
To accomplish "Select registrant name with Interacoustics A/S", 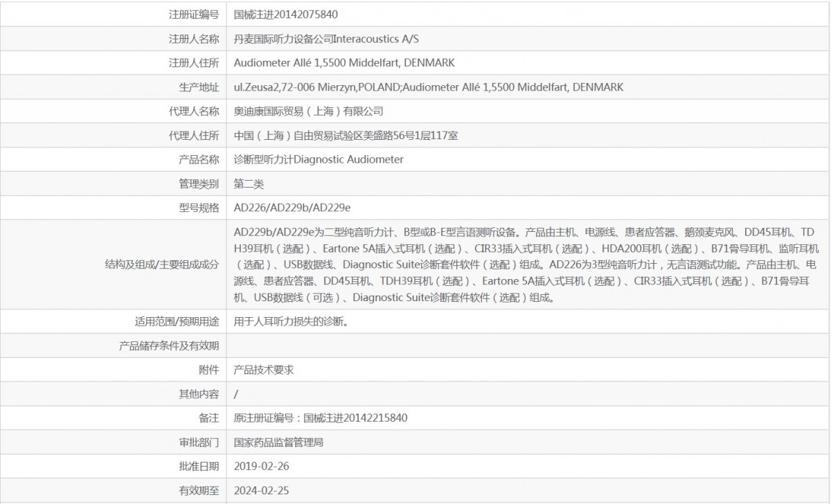I will [x=326, y=38].
